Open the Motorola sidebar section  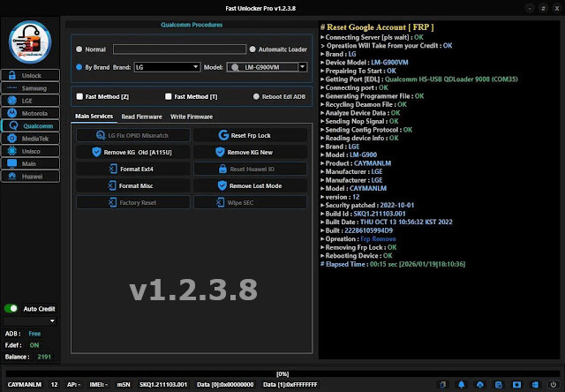[31, 113]
